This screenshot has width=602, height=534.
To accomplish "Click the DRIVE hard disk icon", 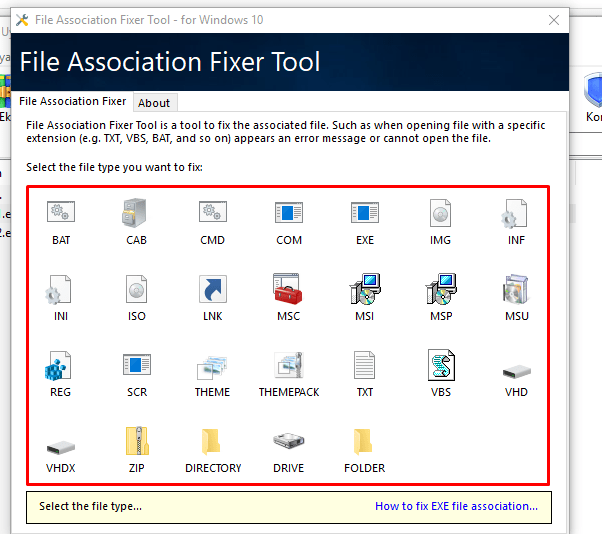I will coord(289,441).
